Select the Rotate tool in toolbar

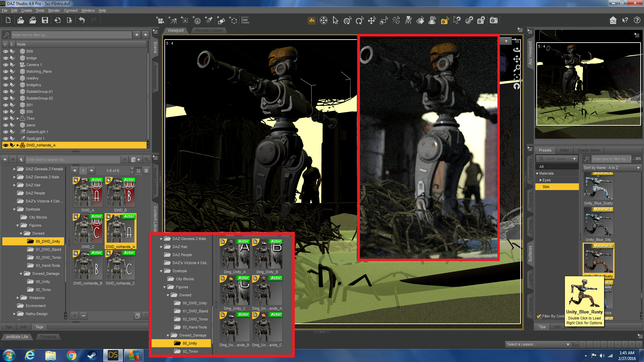[x=359, y=20]
